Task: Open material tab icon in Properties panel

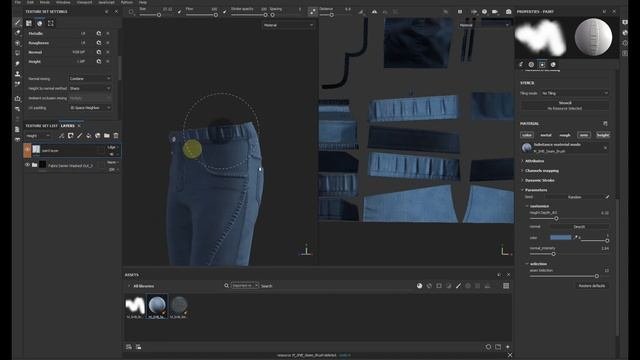Action: pyautogui.click(x=553, y=64)
